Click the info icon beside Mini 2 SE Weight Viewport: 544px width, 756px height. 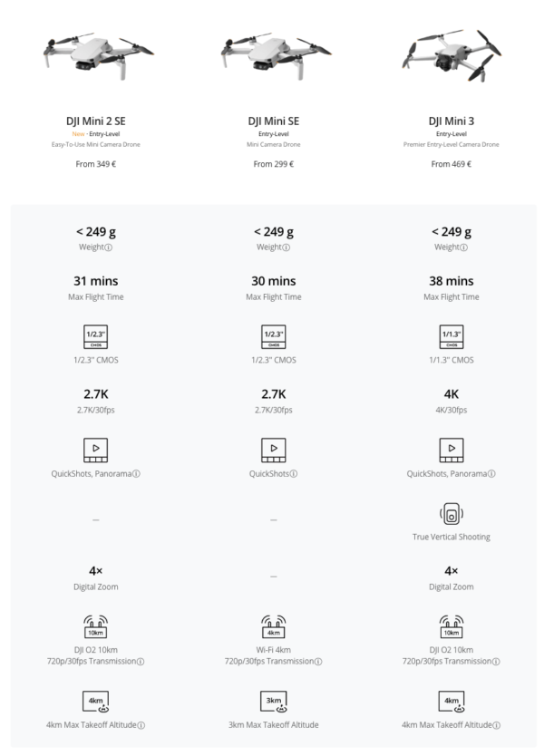111,247
